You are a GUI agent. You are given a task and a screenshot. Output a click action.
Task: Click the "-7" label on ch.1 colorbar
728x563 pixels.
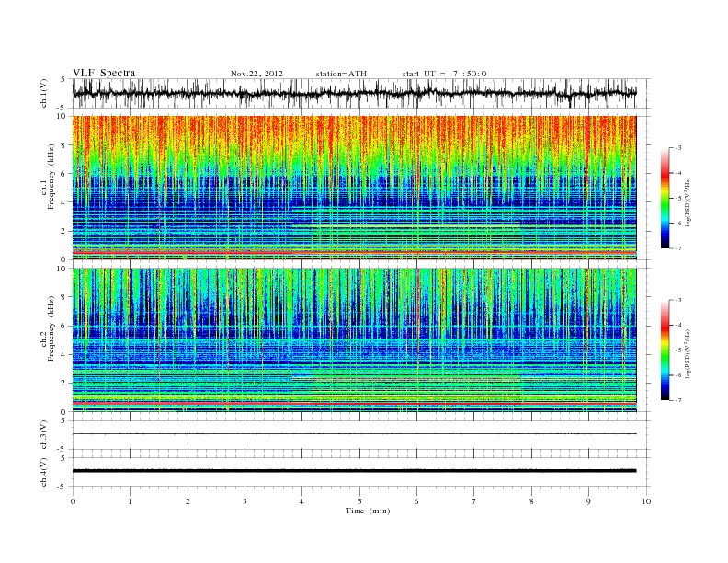click(x=678, y=248)
